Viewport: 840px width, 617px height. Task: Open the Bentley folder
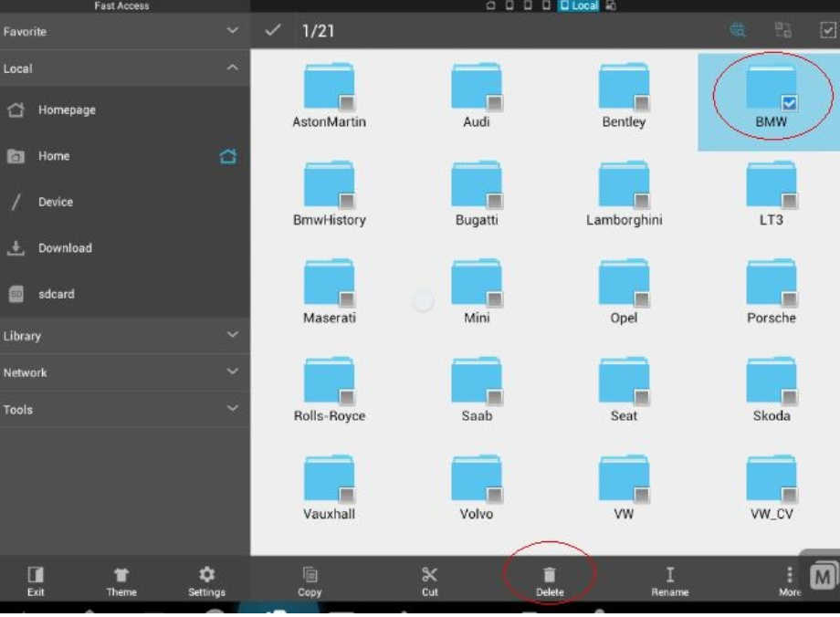click(624, 95)
